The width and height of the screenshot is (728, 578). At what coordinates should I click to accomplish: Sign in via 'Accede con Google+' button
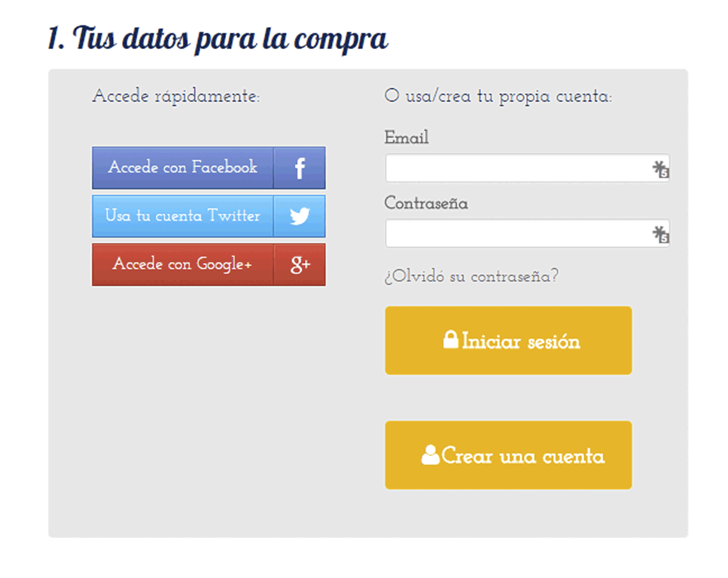pyautogui.click(x=209, y=265)
